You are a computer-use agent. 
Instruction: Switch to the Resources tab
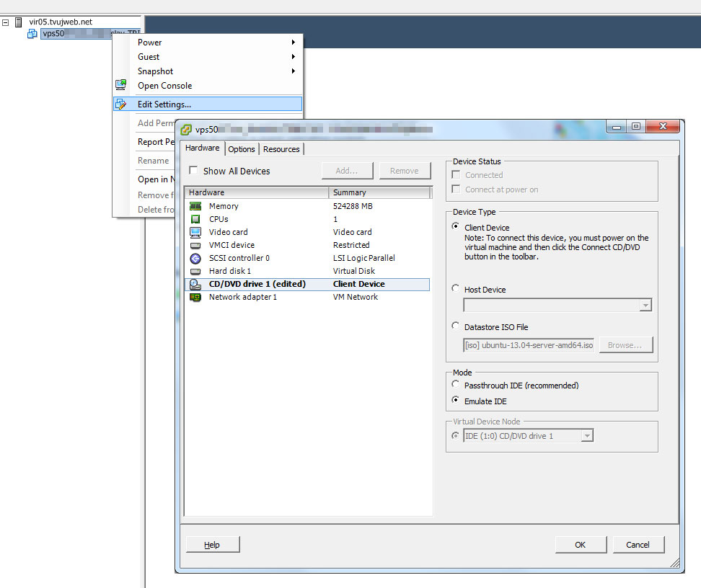pos(281,149)
